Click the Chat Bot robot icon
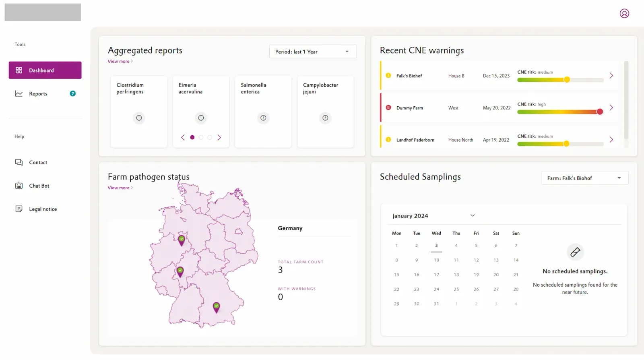 coord(19,186)
